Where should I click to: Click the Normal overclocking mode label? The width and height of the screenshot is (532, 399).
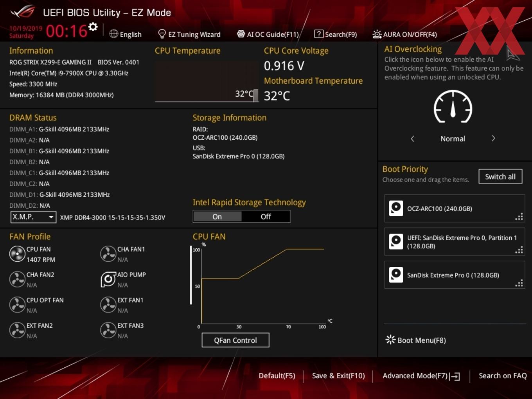tap(453, 139)
